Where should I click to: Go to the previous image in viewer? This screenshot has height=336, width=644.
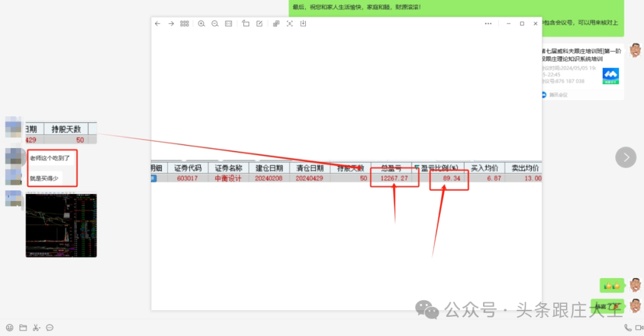point(157,24)
